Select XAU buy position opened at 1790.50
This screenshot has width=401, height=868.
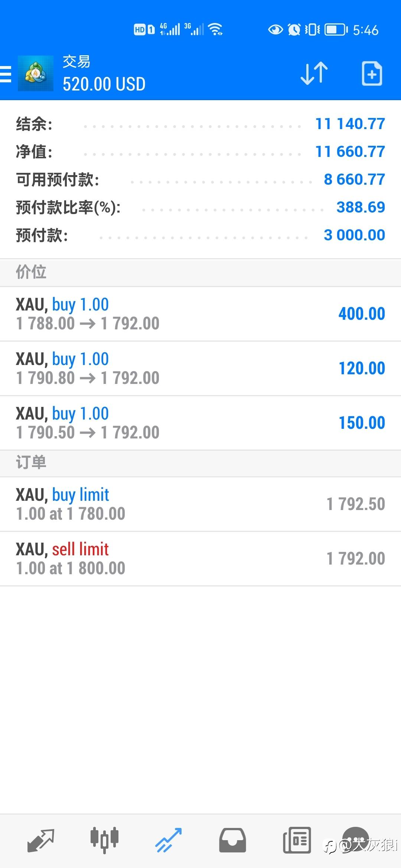coord(200,423)
